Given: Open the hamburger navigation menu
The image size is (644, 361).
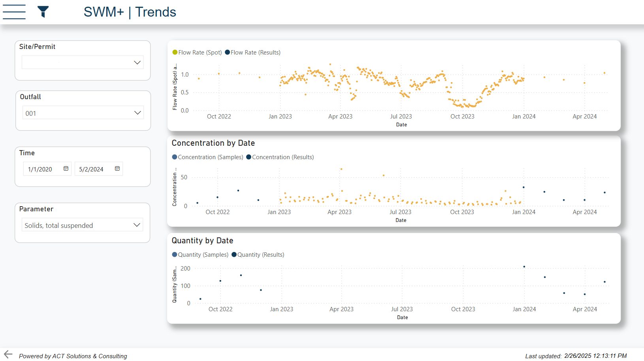Looking at the screenshot, I should [x=14, y=12].
